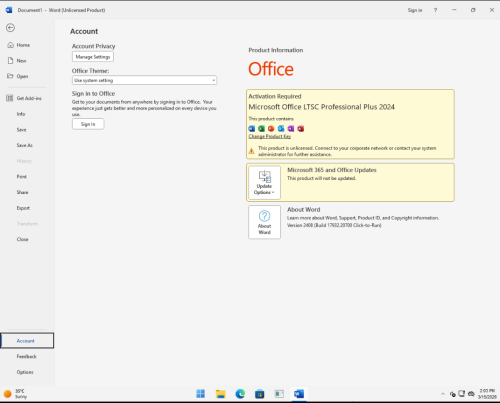Viewport: 500px width, 403px height.
Task: Click the Excel icon in product contains row
Action: point(261,129)
